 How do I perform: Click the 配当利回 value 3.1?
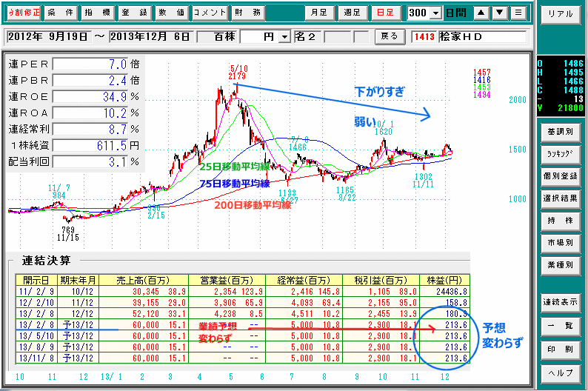point(90,161)
